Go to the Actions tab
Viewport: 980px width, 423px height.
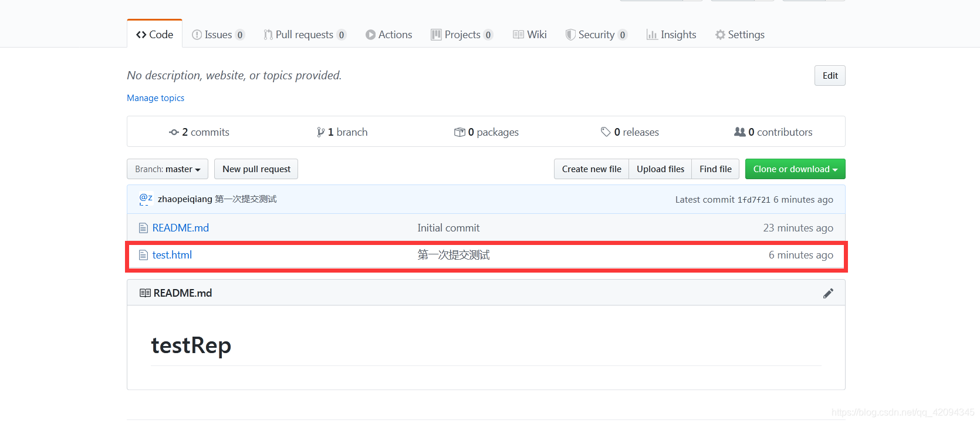[x=388, y=35]
